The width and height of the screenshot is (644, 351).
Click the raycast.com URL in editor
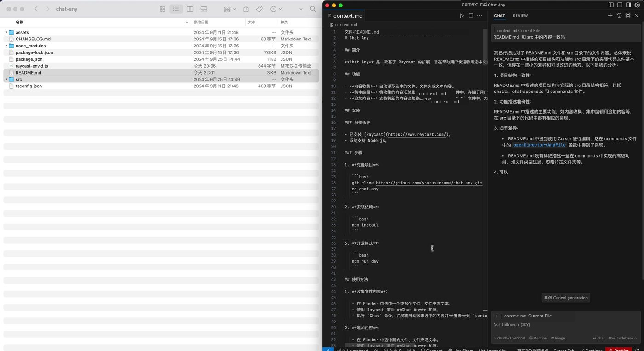[417, 135]
